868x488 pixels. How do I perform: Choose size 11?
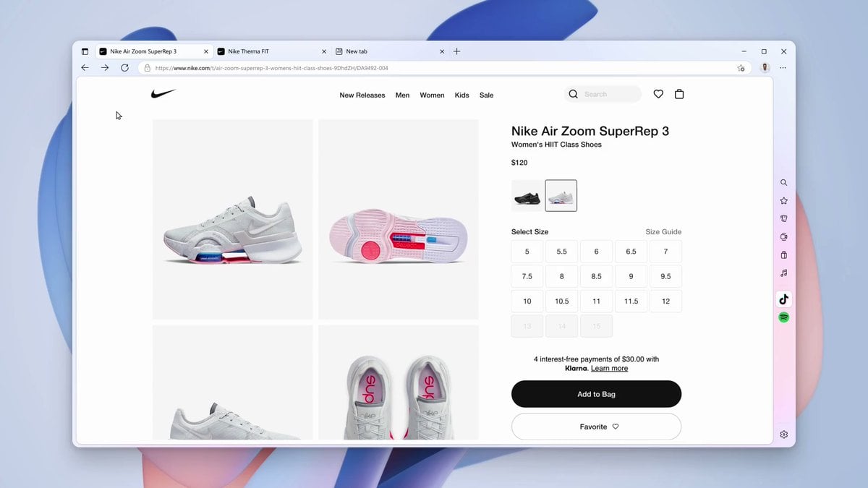[x=596, y=301]
